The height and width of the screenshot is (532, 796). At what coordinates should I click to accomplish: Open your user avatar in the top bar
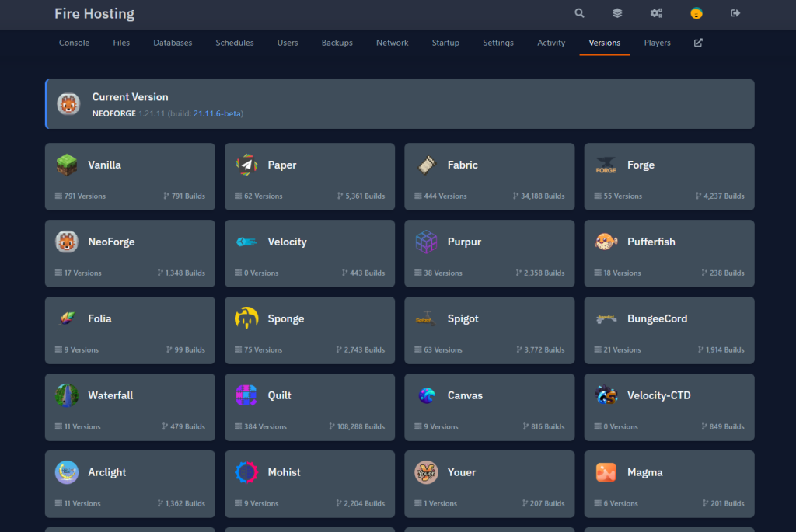pos(696,13)
